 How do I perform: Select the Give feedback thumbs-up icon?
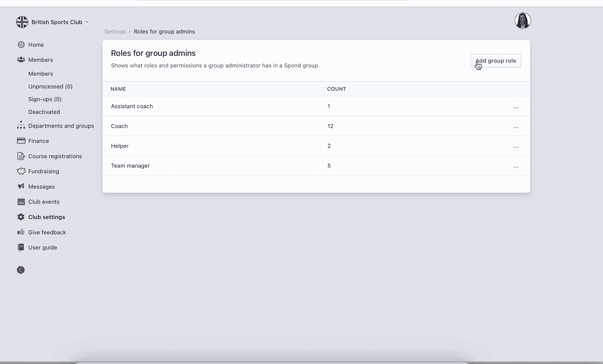21,232
